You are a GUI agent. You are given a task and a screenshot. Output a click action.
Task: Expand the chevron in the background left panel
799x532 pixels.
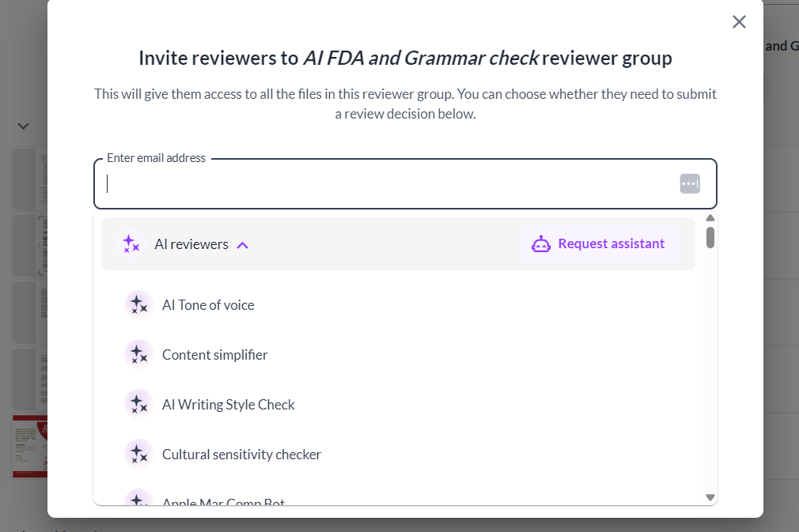[24, 126]
